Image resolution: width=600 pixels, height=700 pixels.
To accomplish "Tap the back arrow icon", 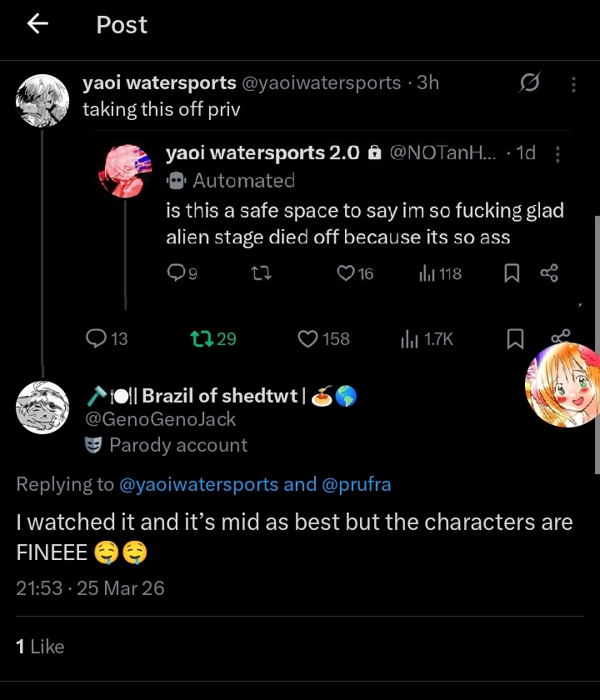I will (38, 25).
